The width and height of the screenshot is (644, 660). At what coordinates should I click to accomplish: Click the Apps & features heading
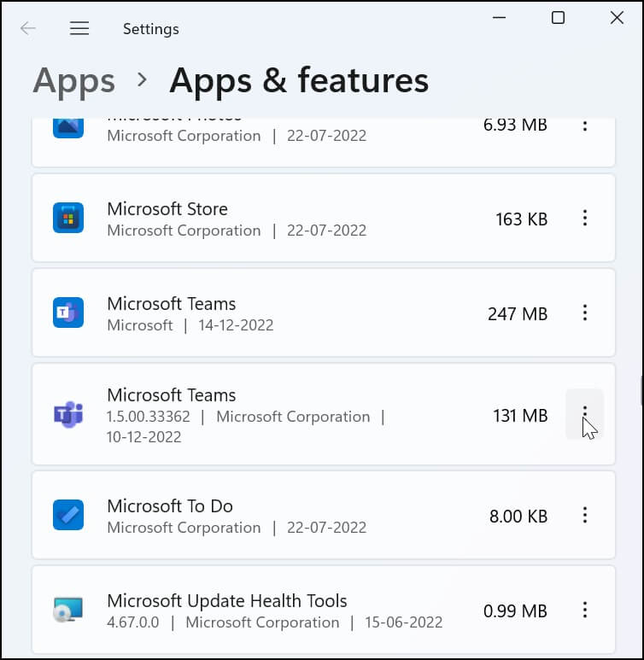pos(299,80)
